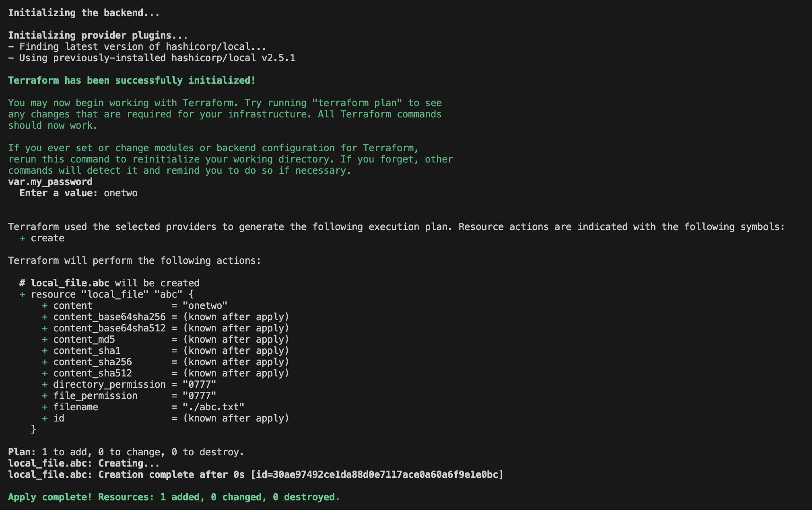Click the 'Terraform has been successfully initialized!' message

pyautogui.click(x=132, y=80)
